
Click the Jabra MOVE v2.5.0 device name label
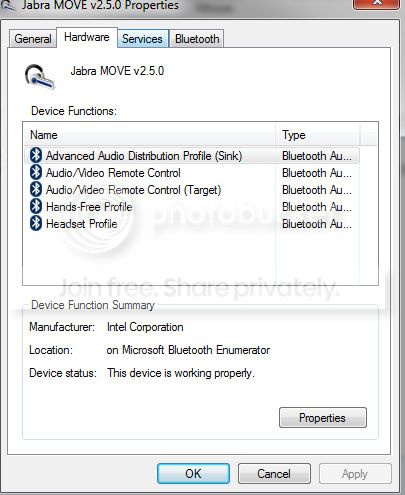pos(117,71)
